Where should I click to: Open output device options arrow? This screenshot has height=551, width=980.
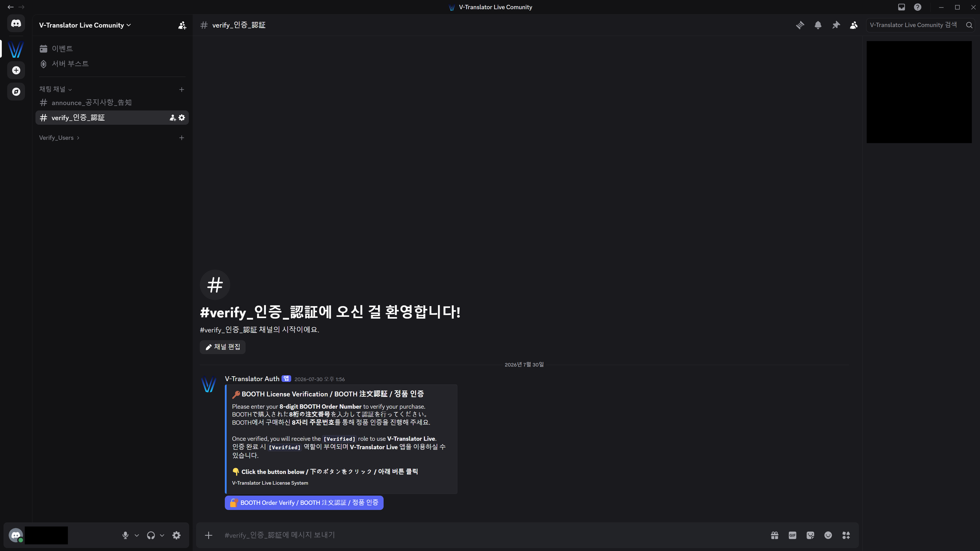162,535
